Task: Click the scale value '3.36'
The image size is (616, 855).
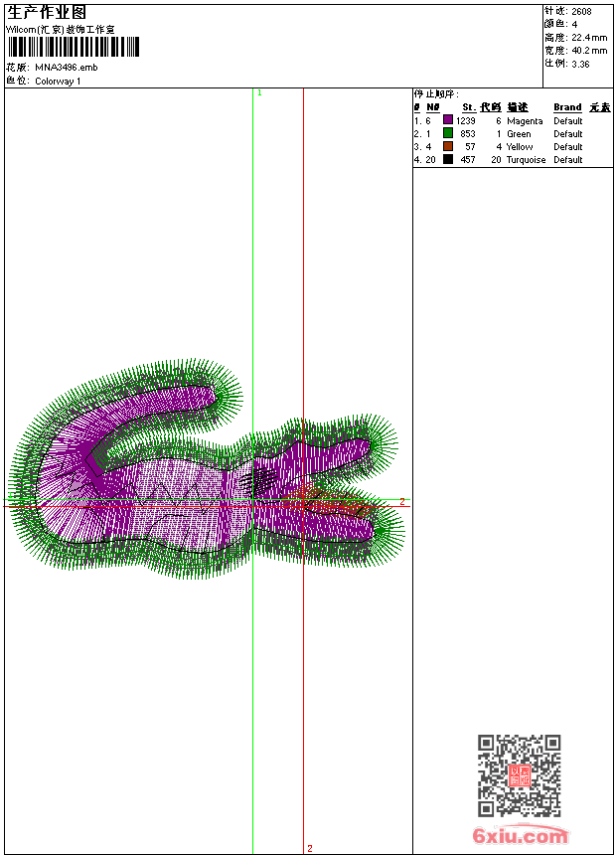Action: (580, 64)
